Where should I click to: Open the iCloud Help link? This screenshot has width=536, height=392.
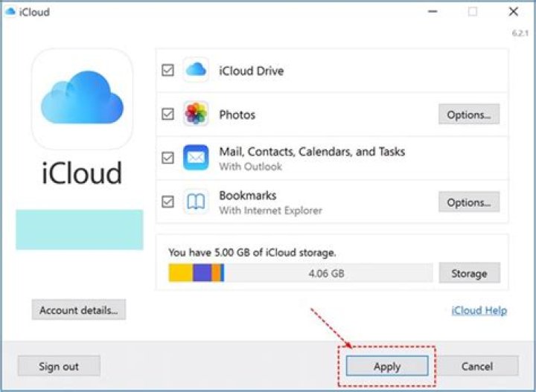(x=479, y=310)
